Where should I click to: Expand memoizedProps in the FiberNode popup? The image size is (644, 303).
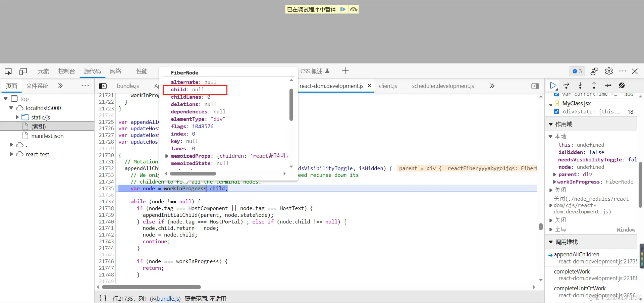pyautogui.click(x=167, y=156)
